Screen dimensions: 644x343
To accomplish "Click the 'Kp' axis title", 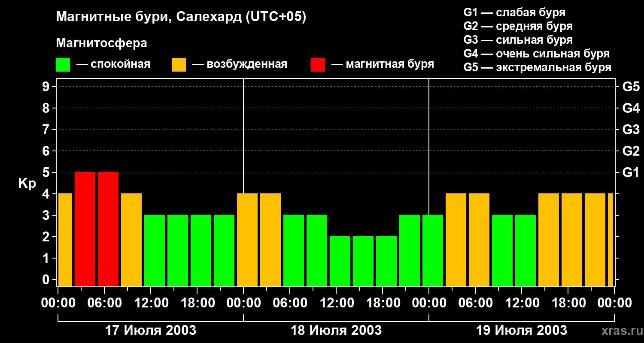I will point(27,183).
